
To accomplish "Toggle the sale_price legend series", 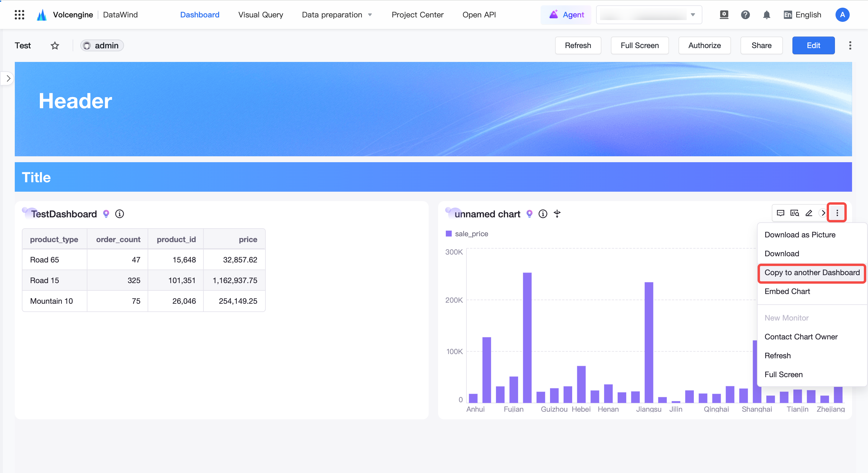I will click(x=467, y=234).
